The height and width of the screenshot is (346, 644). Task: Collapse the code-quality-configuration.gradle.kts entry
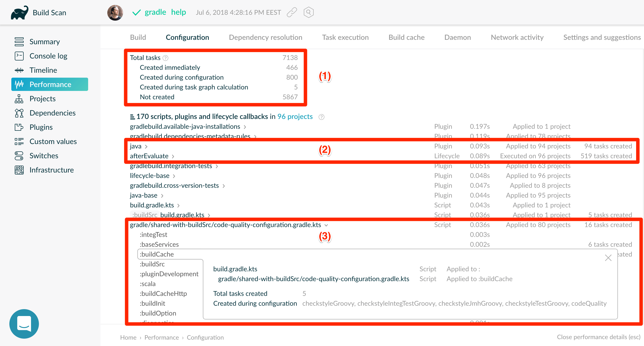pyautogui.click(x=326, y=225)
